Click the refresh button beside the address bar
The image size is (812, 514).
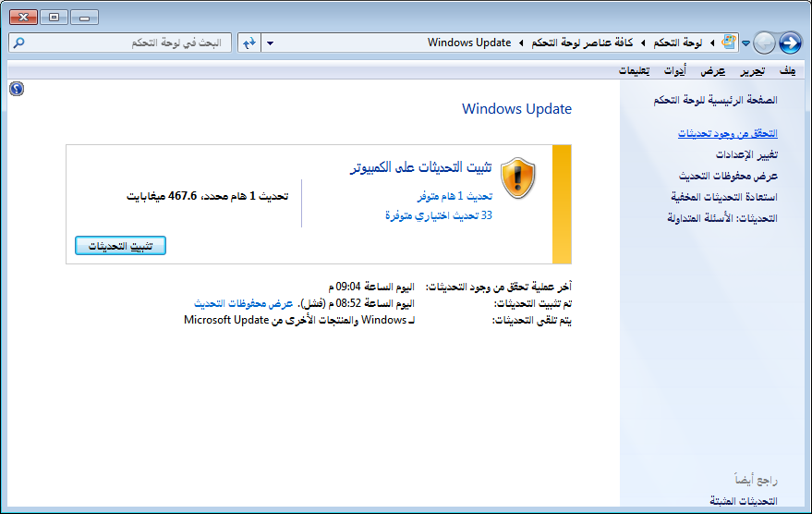(248, 43)
